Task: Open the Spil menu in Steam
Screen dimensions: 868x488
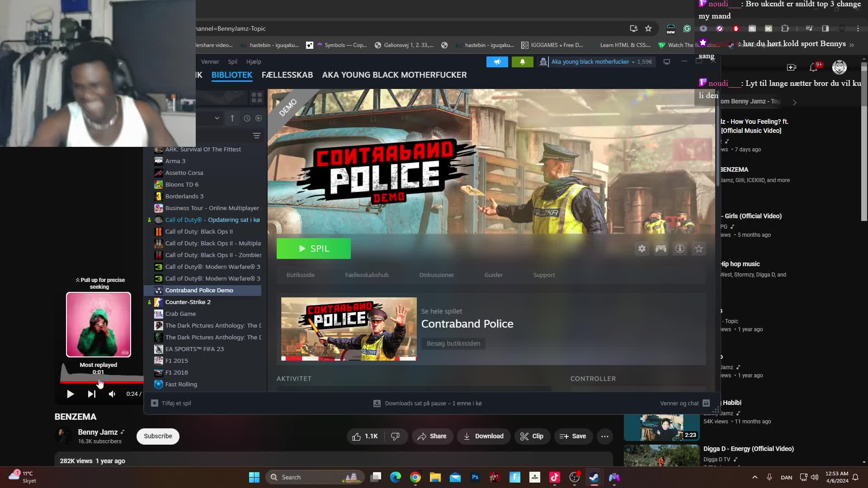Action: [x=232, y=62]
